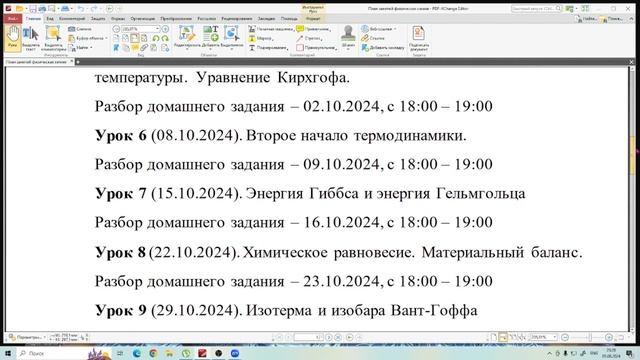The width and height of the screenshot is (640, 360).
Task: Select the Rectangle (Прямоугольник) tool
Action: (x=317, y=48)
